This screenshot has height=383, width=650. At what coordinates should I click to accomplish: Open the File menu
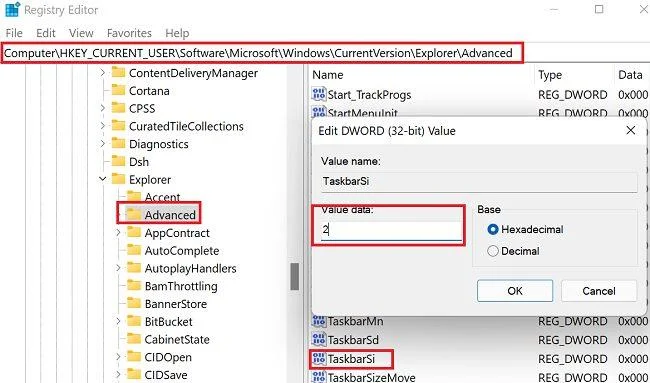tap(14, 33)
